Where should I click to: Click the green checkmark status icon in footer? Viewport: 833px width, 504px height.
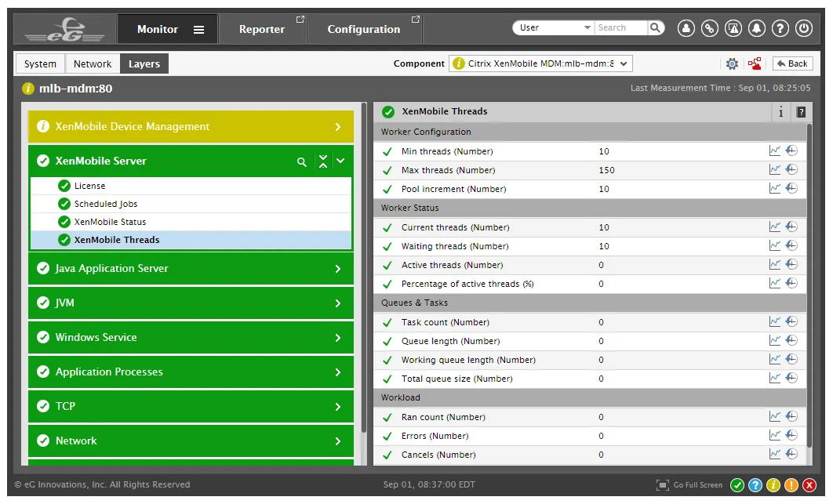[x=737, y=485]
